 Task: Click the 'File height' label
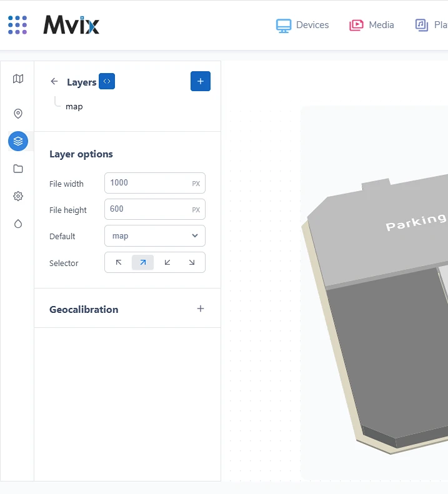click(x=67, y=210)
